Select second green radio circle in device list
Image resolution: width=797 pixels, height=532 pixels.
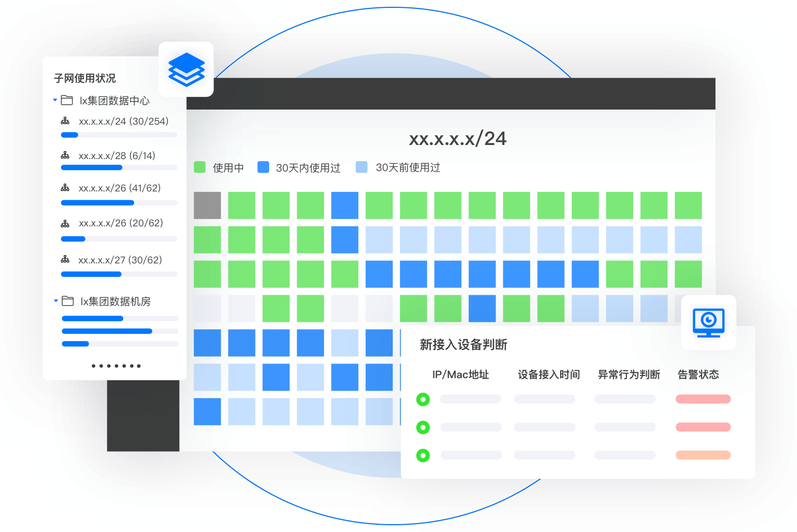click(x=423, y=428)
